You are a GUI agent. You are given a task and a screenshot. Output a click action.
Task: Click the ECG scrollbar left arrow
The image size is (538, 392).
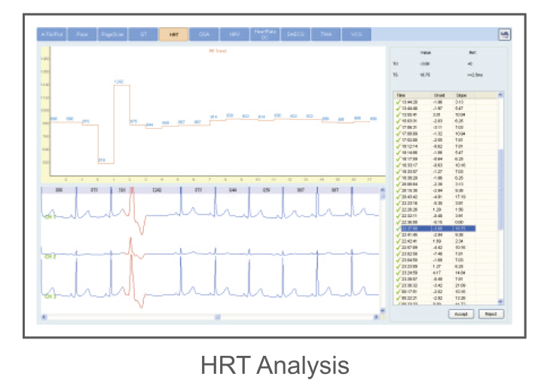click(44, 318)
